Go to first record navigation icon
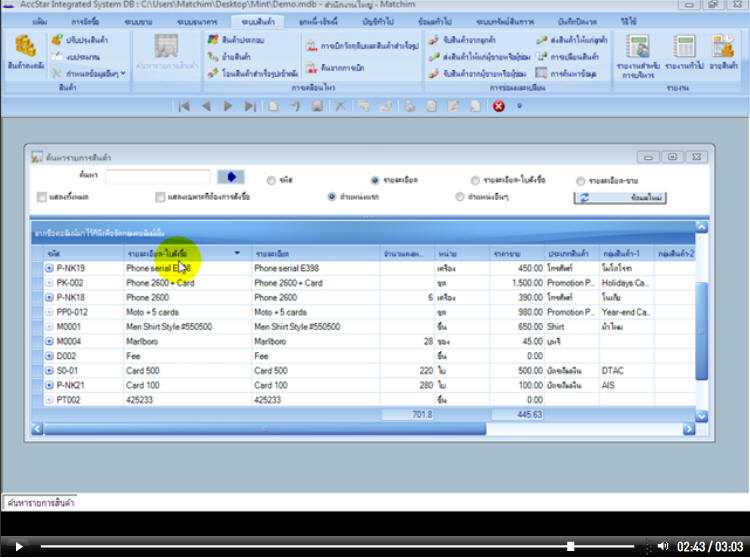This screenshot has height=558, width=750. pos(184,106)
